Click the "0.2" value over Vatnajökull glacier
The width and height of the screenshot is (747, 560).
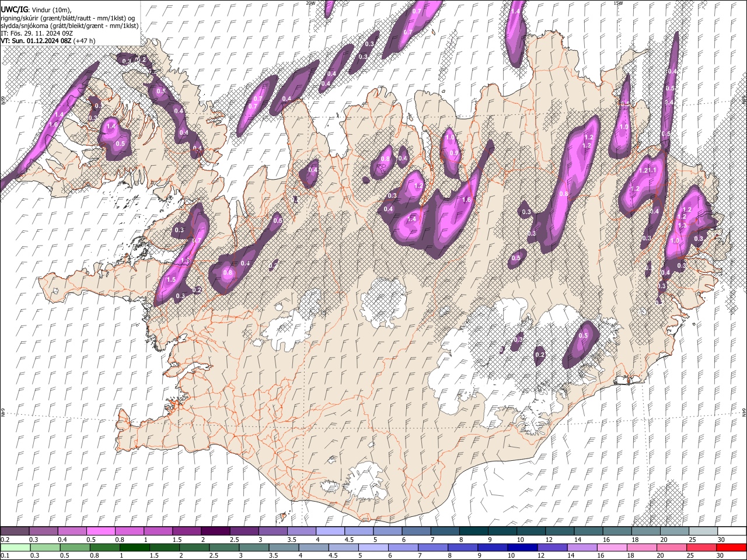540,355
